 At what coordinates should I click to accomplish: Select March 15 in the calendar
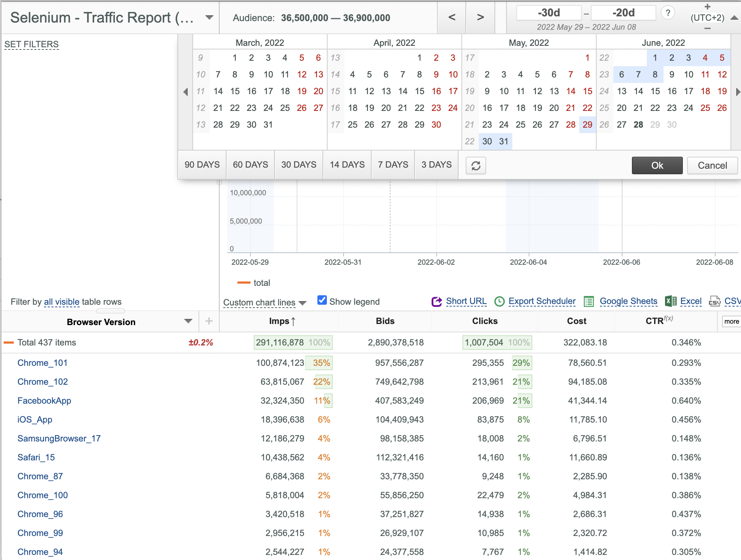[235, 91]
